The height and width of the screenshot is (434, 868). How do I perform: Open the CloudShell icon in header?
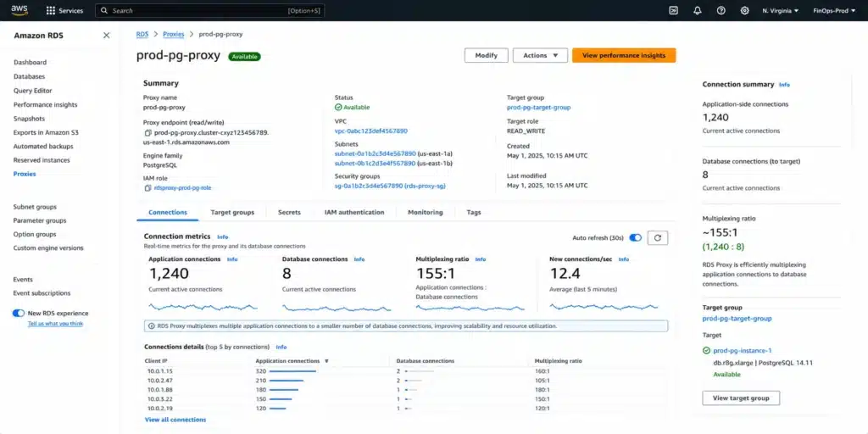673,10
